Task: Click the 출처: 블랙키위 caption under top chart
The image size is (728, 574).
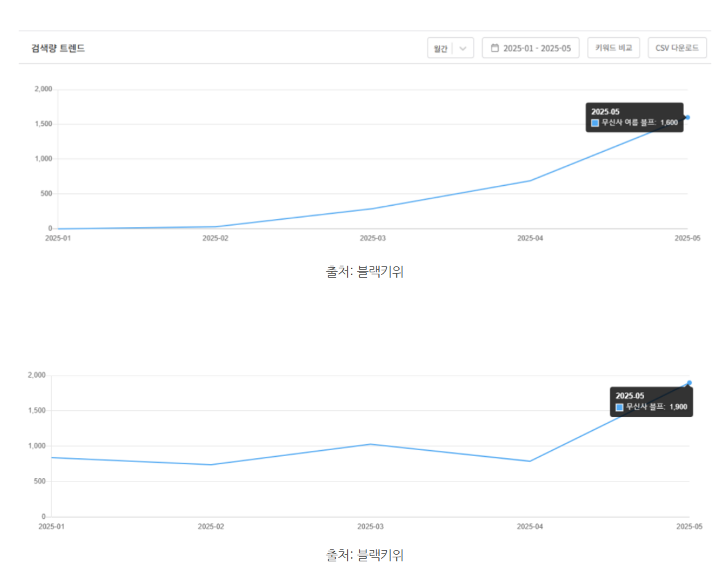Action: [x=364, y=272]
